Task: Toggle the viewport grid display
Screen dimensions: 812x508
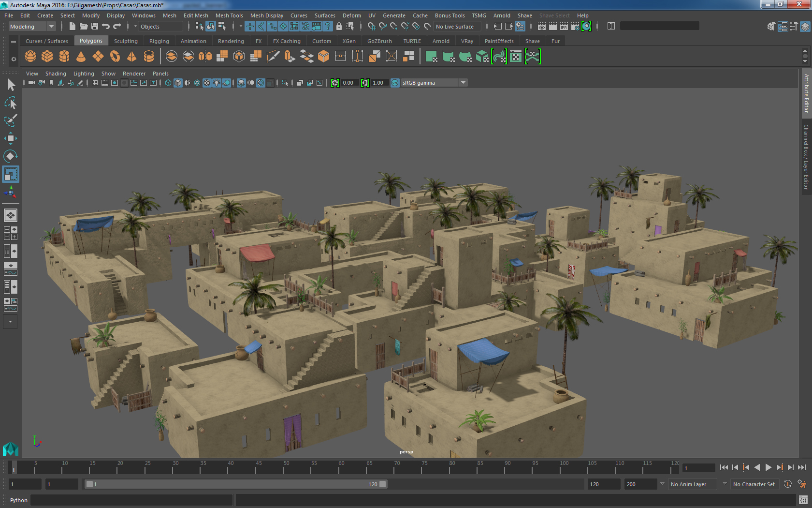Action: (95, 83)
